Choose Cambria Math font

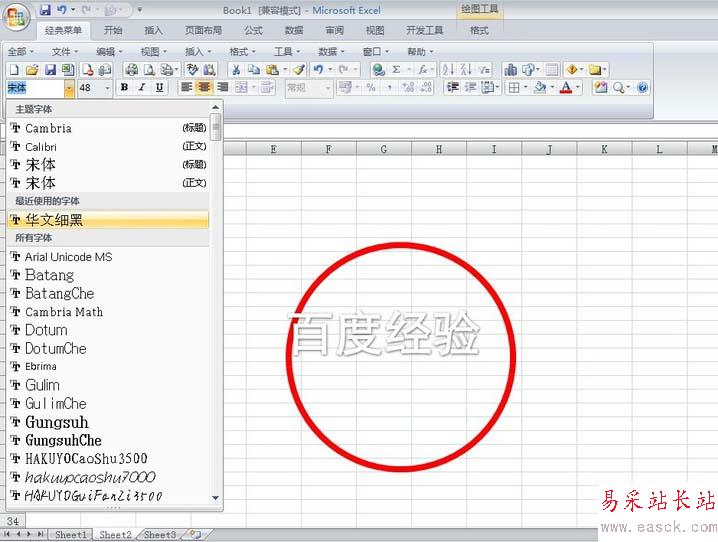108,312
